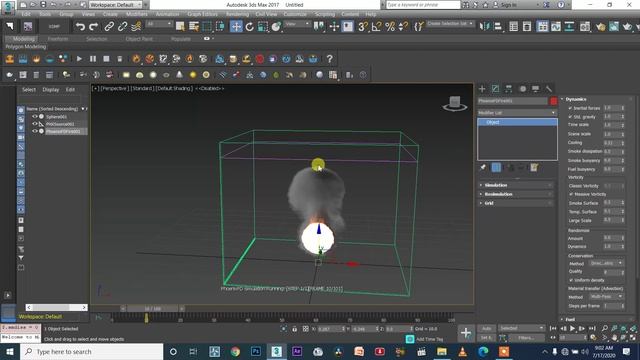Screen dimensions: 640x360
Task: Open the Create tab in command panel
Action: (x=482, y=89)
